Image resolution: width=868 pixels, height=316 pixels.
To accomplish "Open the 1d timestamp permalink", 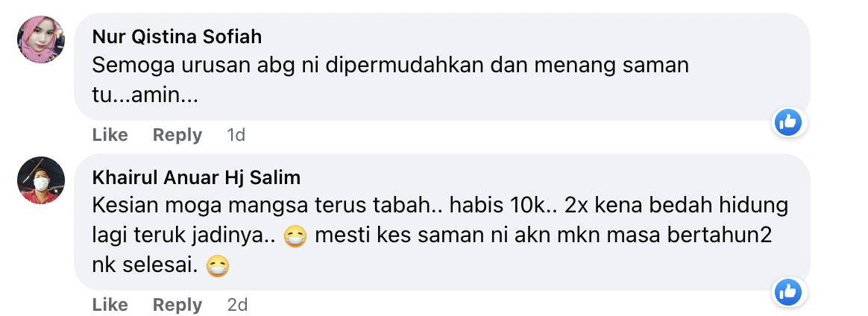I will (x=236, y=135).
